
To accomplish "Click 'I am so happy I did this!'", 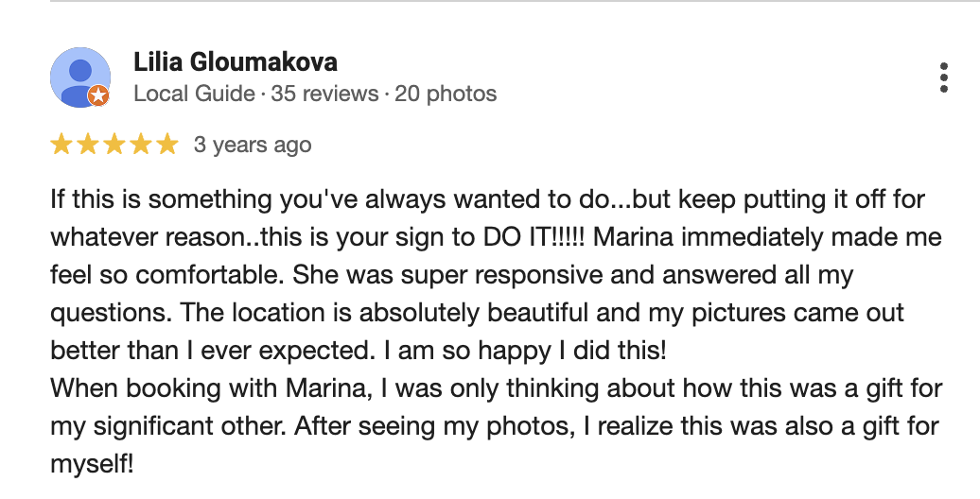I will (525, 351).
